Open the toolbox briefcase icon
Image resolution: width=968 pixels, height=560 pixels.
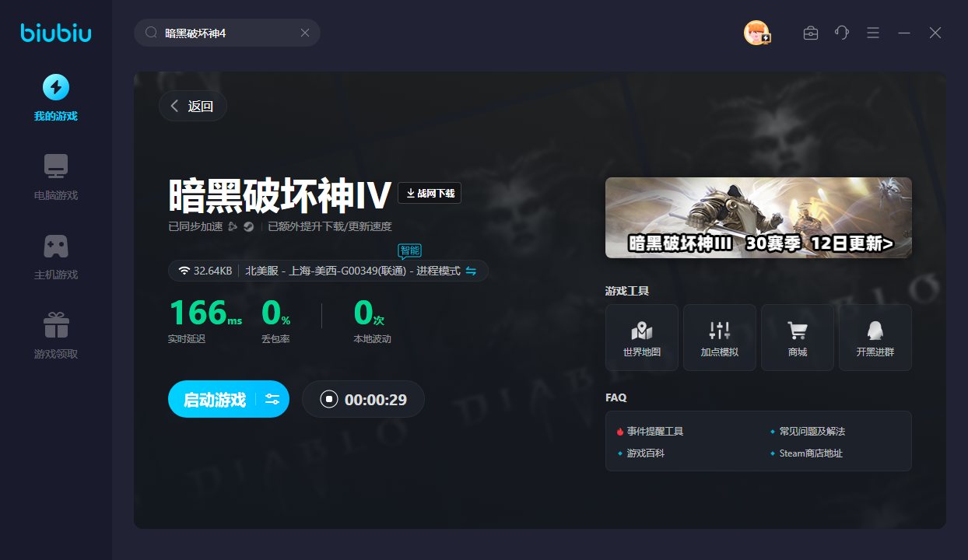[811, 33]
